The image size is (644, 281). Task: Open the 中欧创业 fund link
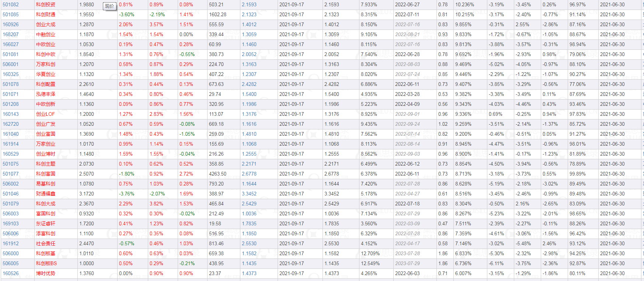coord(46,44)
